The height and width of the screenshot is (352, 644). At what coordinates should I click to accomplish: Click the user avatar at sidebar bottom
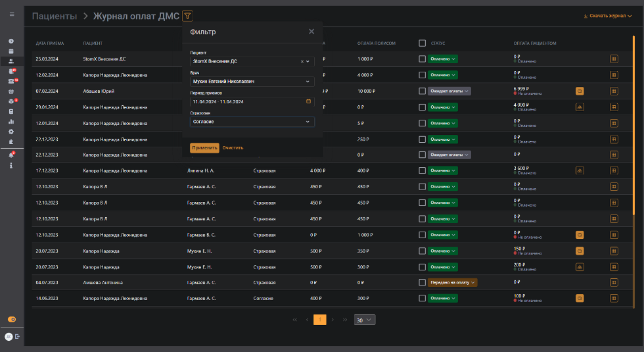pos(9,337)
